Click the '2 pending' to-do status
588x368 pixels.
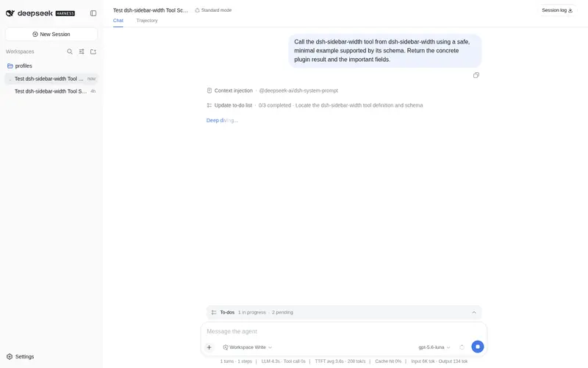[282, 312]
